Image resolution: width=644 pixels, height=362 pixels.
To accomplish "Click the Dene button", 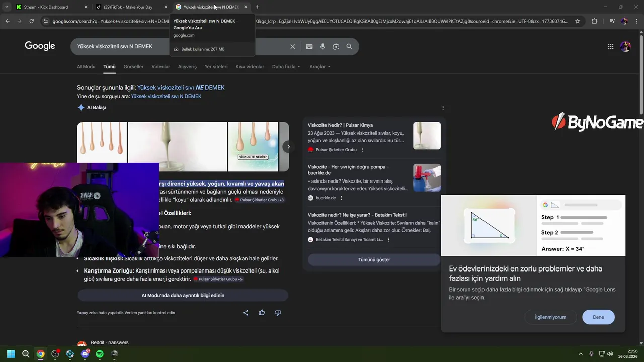I will pos(598,317).
